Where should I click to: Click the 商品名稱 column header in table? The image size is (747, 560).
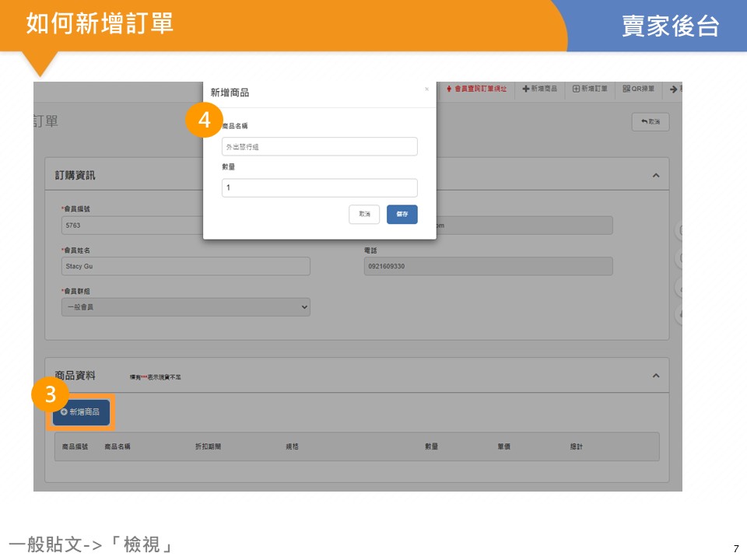tap(117, 447)
